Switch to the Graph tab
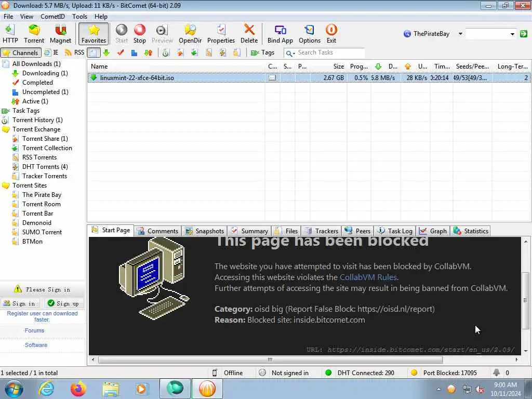Image resolution: width=532 pixels, height=399 pixels. pos(433,231)
